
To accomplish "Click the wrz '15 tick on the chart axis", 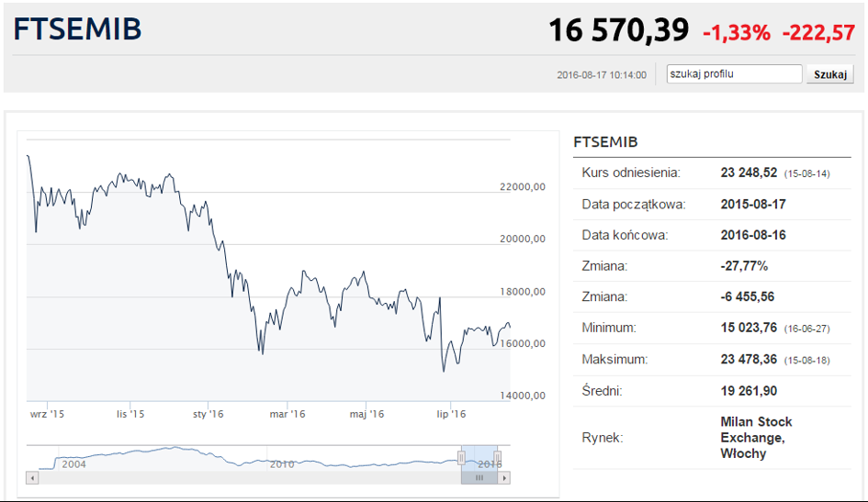I will [47, 414].
